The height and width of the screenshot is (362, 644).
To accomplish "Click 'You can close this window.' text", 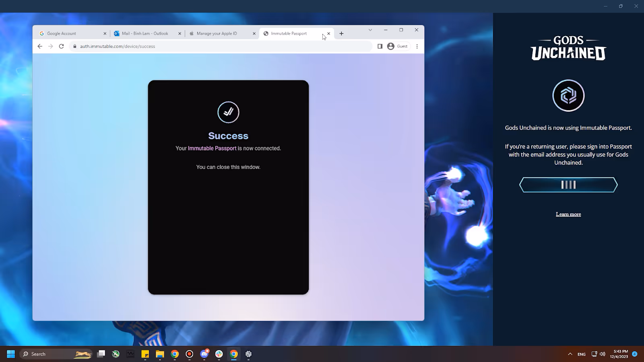I will point(228,167).
